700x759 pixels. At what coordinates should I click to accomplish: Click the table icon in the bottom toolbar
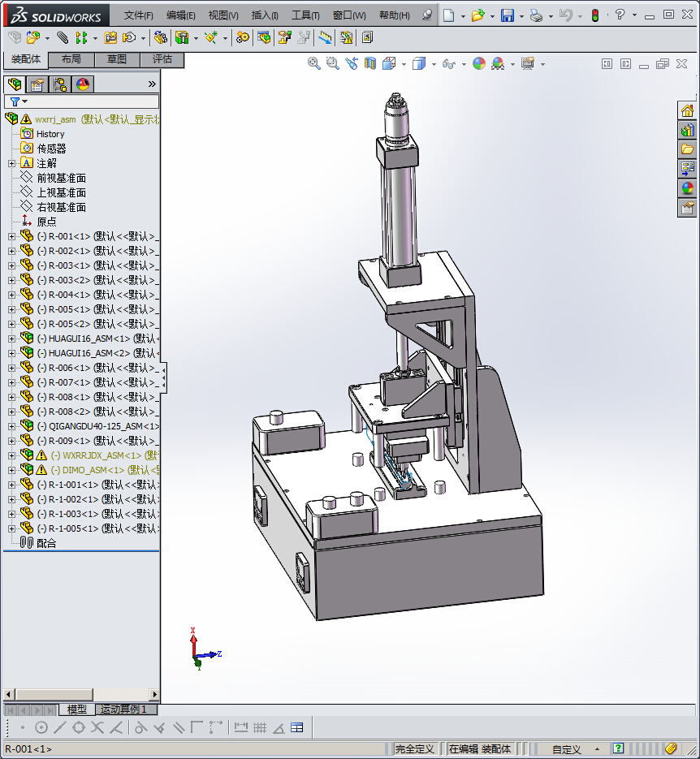tap(296, 727)
